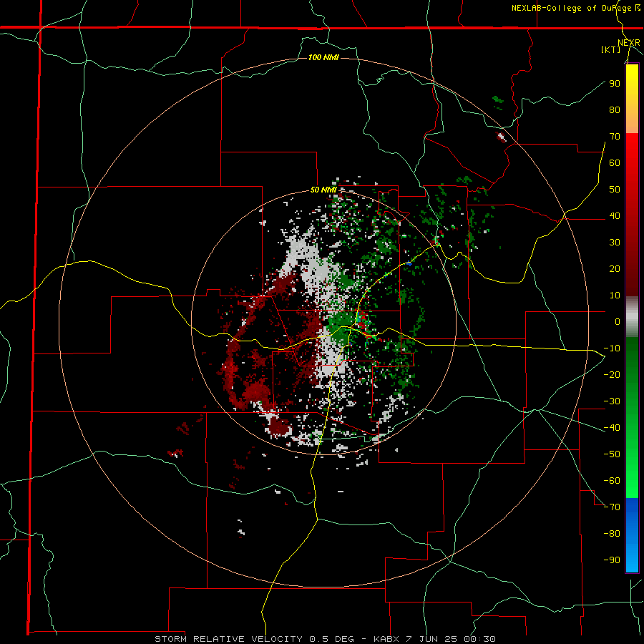644x644 pixels.
Task: Click the bright green segment near -60 on color bar
Action: (x=632, y=481)
